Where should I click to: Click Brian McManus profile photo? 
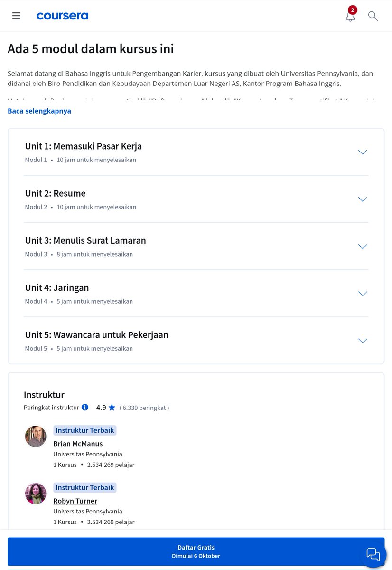36,436
